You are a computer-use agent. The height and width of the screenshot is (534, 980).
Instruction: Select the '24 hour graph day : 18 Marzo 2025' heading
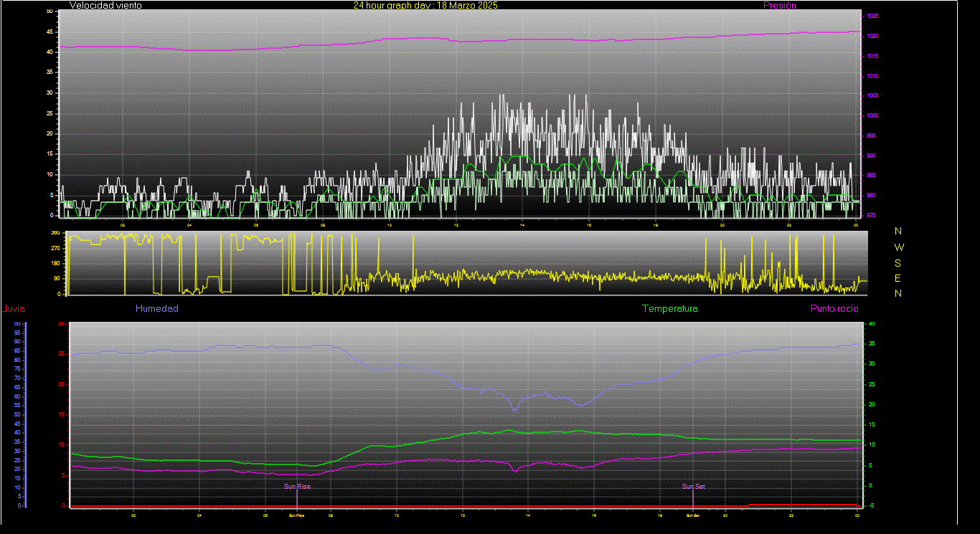[x=425, y=5]
